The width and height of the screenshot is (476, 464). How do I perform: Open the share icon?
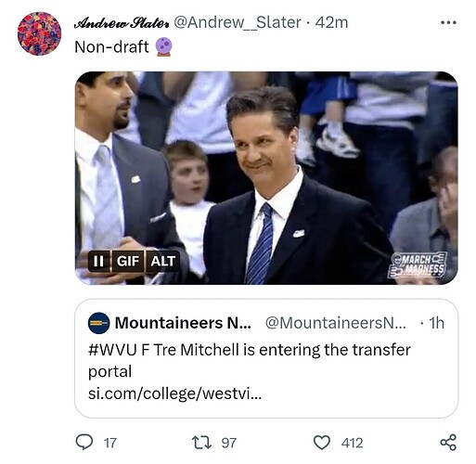[448, 443]
